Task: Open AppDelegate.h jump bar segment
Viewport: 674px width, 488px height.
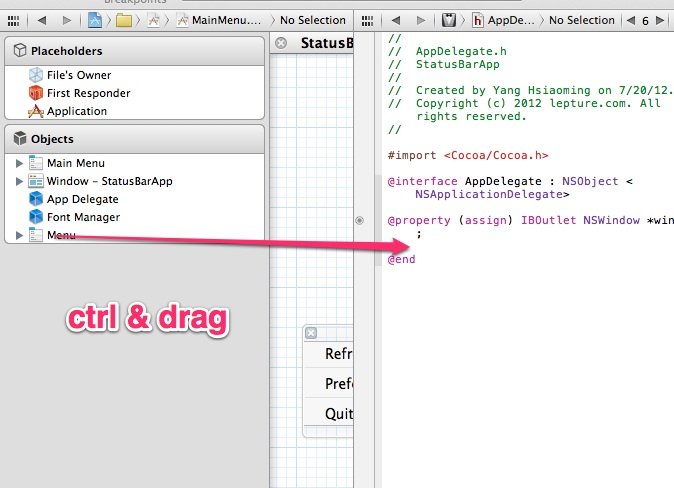Action: (503, 20)
